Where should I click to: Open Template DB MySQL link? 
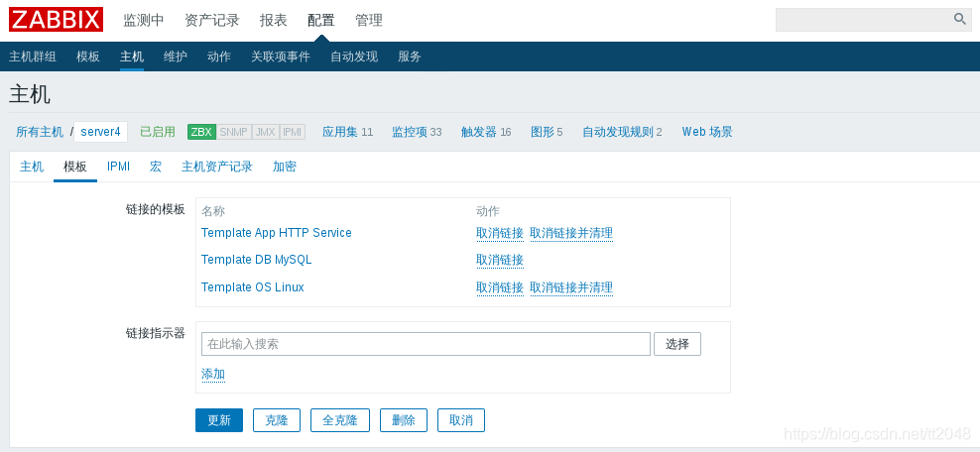coord(256,260)
